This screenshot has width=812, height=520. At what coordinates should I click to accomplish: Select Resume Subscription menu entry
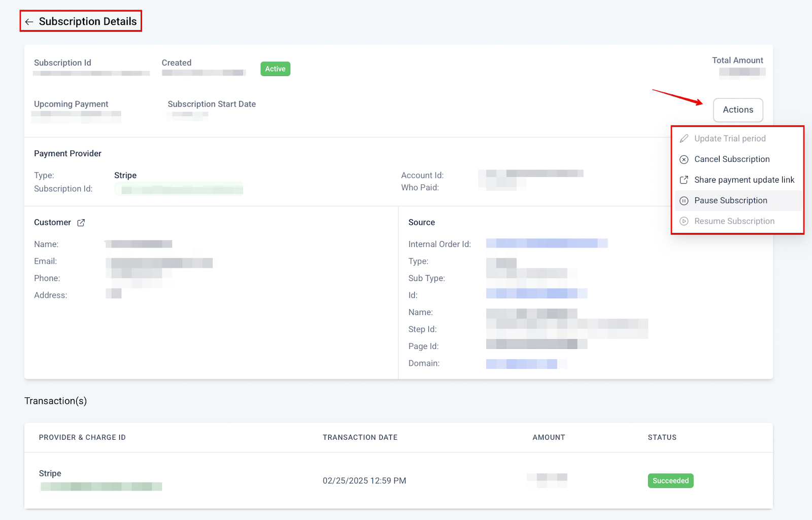[x=734, y=221]
